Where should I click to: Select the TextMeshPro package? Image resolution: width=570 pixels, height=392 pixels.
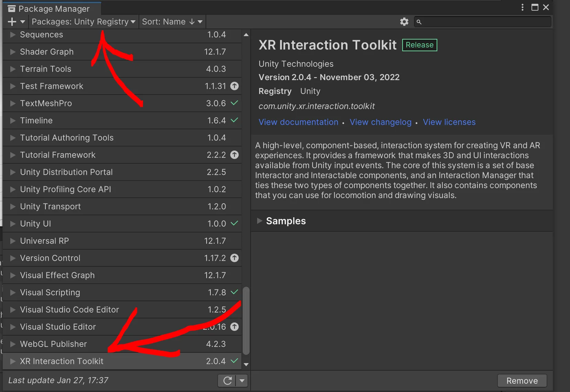122,103
